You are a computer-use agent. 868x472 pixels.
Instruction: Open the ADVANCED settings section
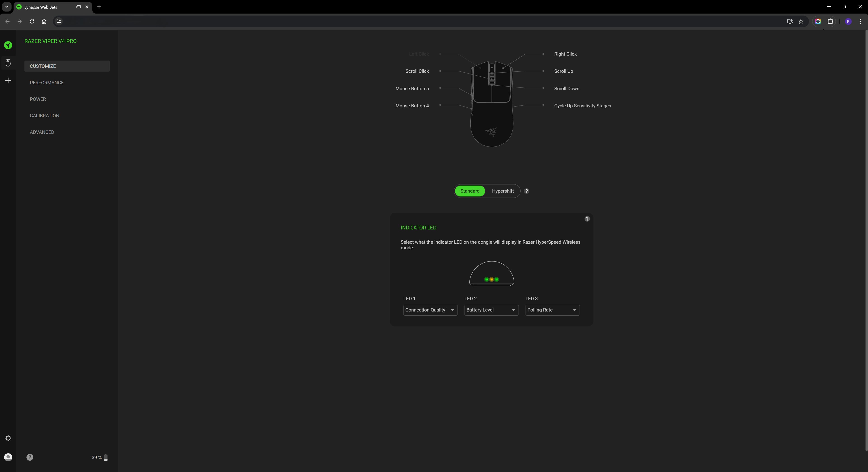coord(42,132)
